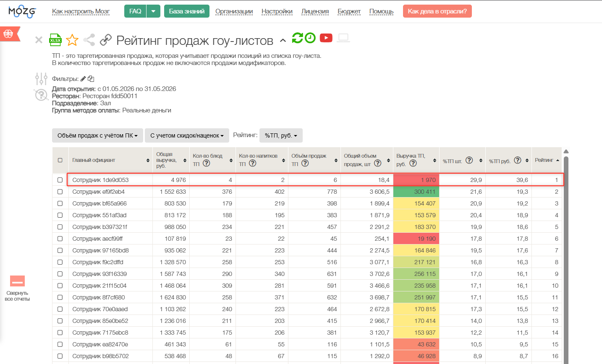Click the share icon beside report title
Viewport: 602px width, 364px height.
coord(89,40)
